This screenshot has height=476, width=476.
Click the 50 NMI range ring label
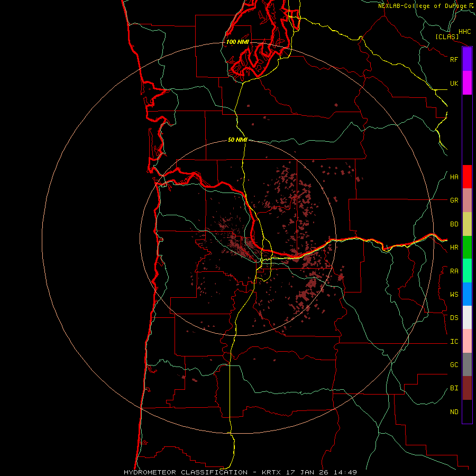click(x=237, y=140)
